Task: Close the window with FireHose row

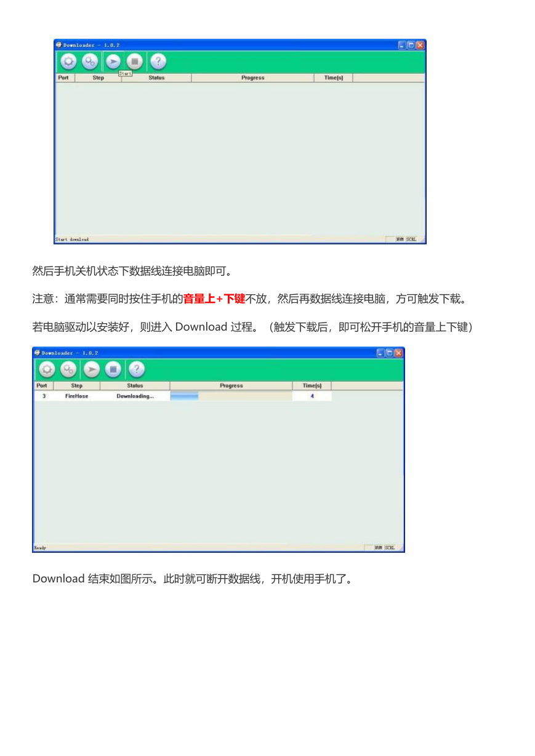Action: click(x=398, y=353)
